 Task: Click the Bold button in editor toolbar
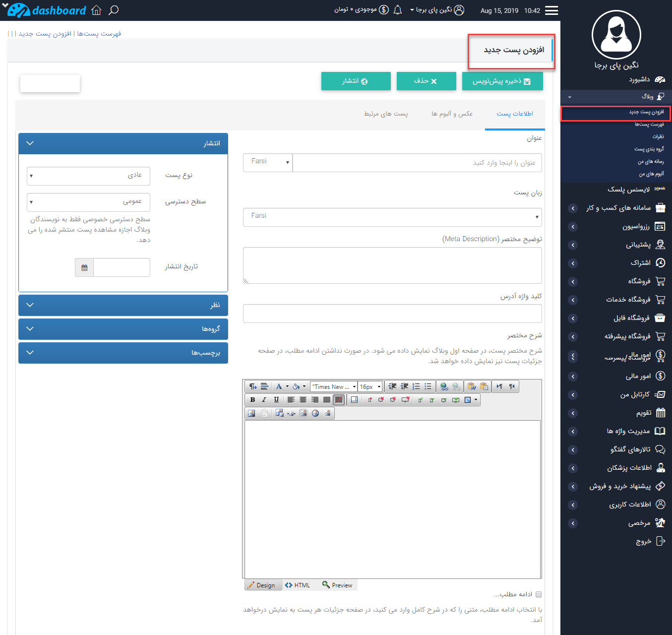(x=252, y=400)
